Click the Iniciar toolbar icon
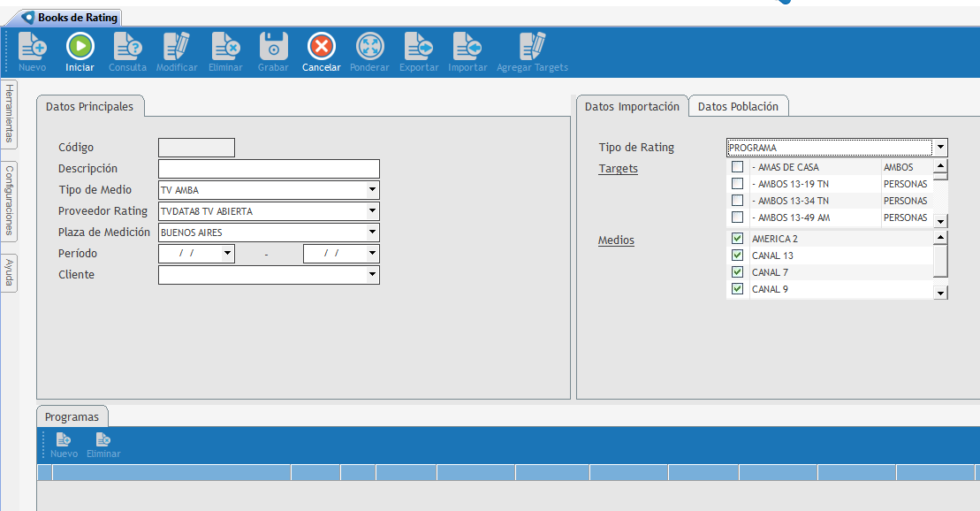The image size is (980, 511). pos(80,47)
